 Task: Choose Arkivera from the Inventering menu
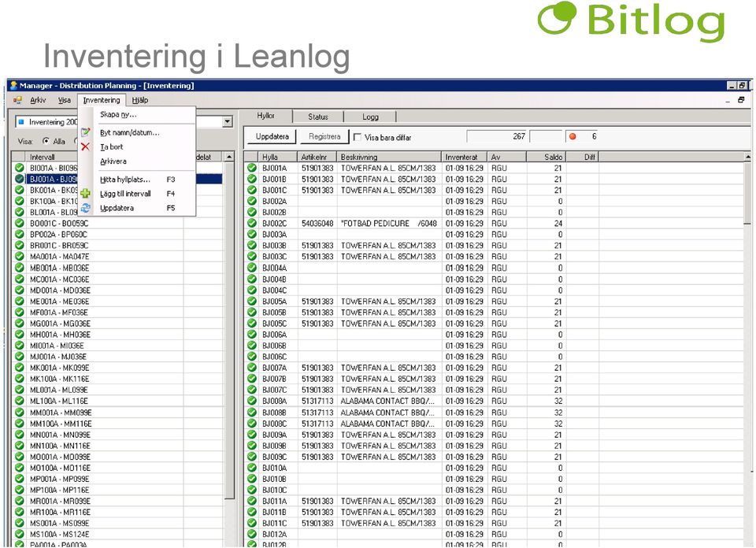pyautogui.click(x=137, y=161)
